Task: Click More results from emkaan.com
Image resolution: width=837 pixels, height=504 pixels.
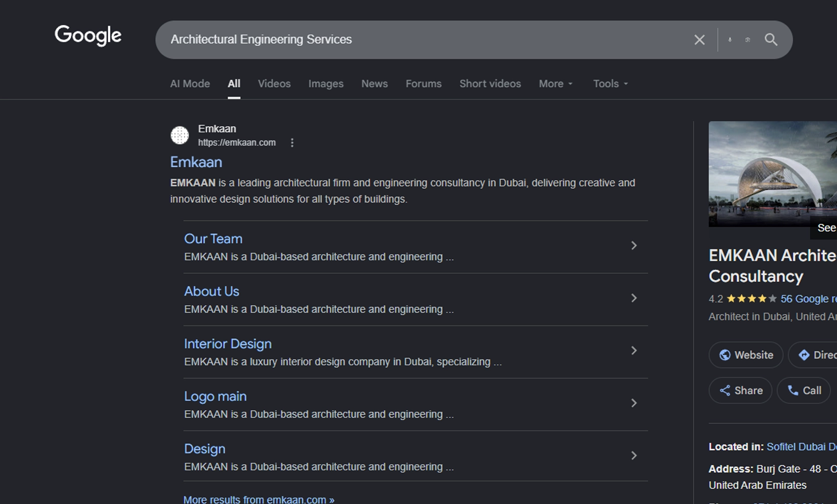Action: coord(259,499)
